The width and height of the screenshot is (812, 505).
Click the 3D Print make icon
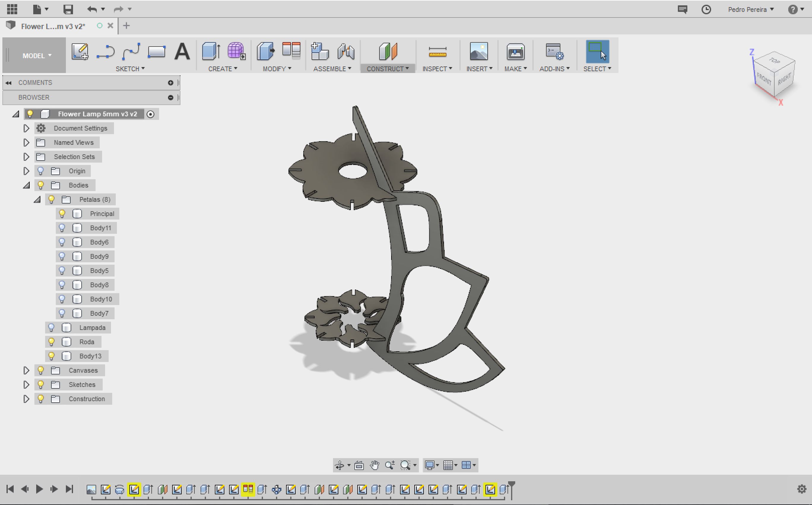(516, 52)
